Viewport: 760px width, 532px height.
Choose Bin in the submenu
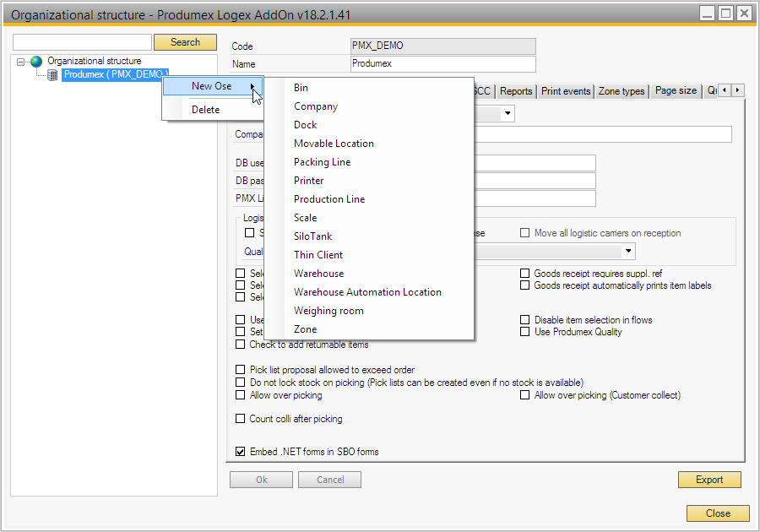[x=301, y=88]
